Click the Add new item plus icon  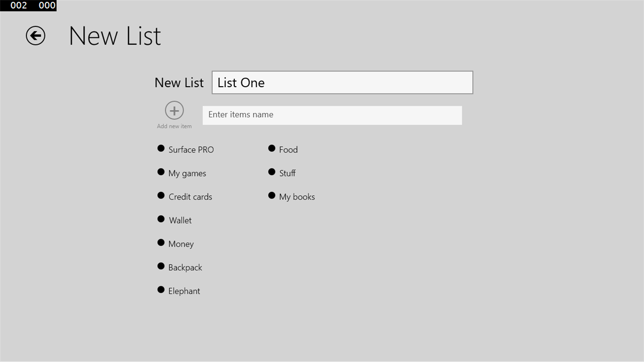(174, 110)
